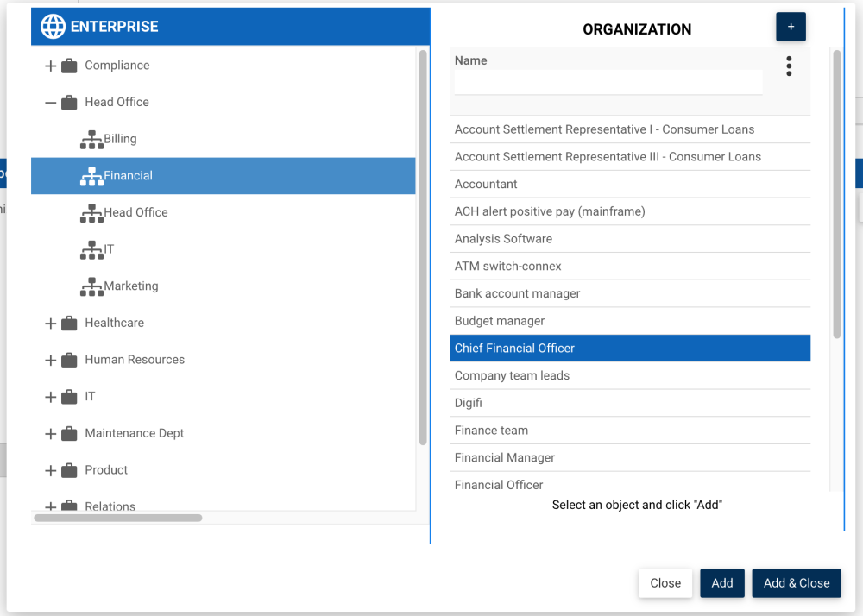Collapse the Head Office node

pyautogui.click(x=50, y=103)
